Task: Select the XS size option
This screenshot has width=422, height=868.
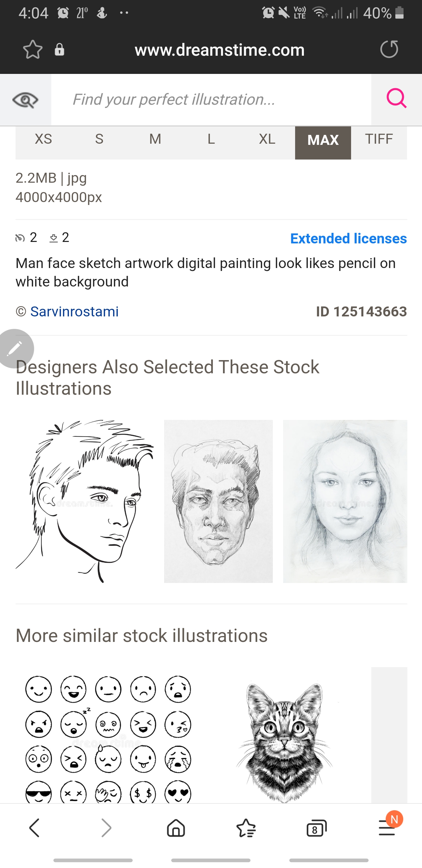Action: (43, 139)
